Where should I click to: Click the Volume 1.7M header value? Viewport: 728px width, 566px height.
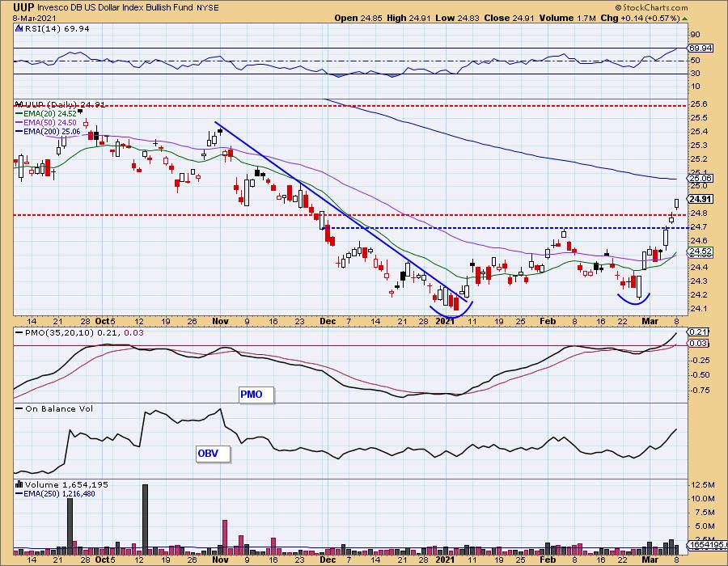pyautogui.click(x=567, y=18)
